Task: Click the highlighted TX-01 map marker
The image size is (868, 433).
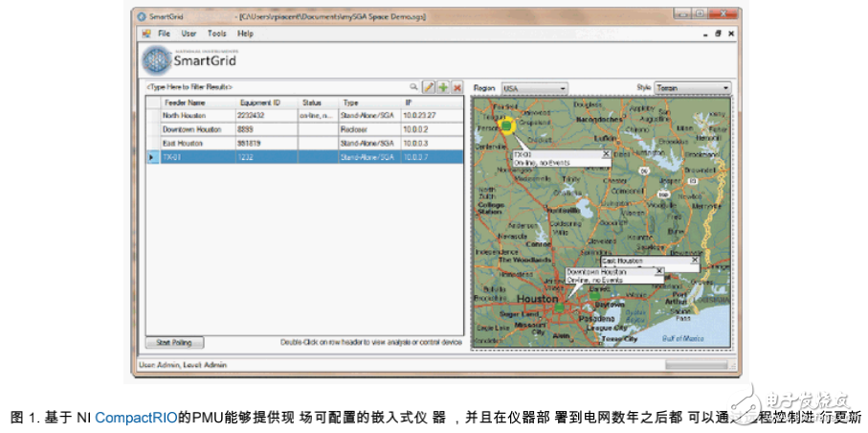Action: click(507, 125)
